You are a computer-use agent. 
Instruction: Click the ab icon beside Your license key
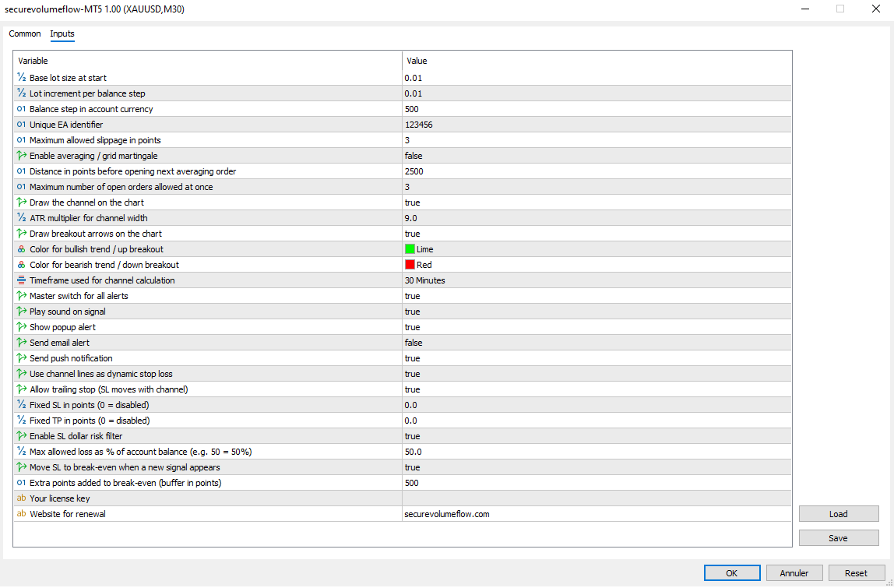pyautogui.click(x=20, y=498)
